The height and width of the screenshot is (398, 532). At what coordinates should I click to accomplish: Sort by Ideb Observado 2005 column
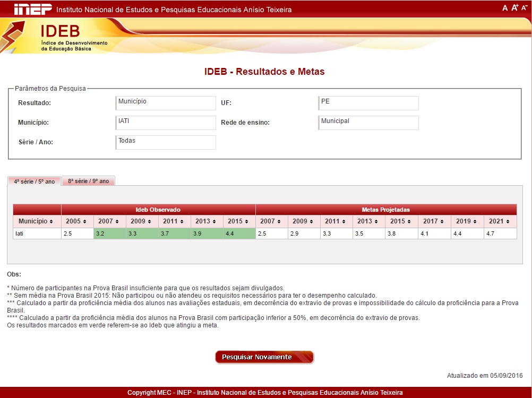tap(78, 221)
